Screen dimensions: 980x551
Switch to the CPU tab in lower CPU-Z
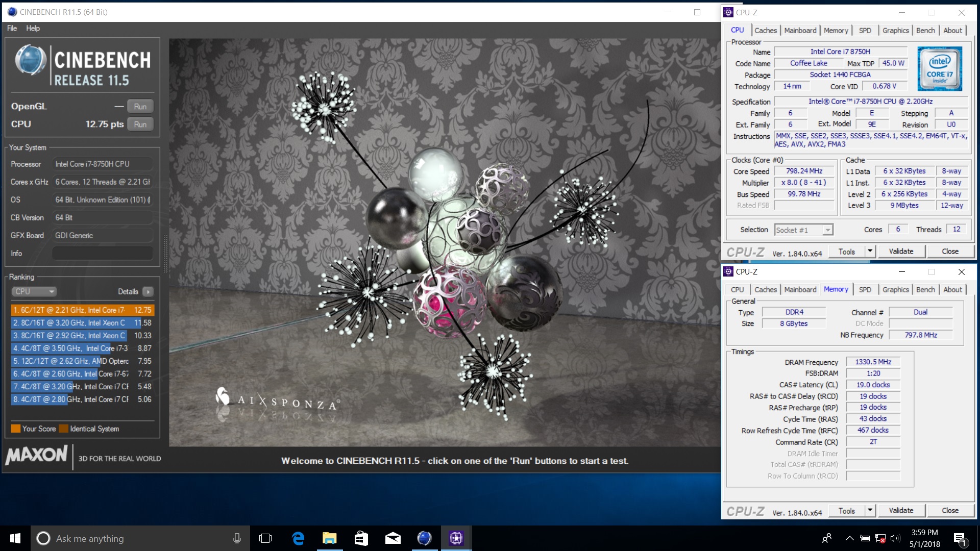pos(738,290)
